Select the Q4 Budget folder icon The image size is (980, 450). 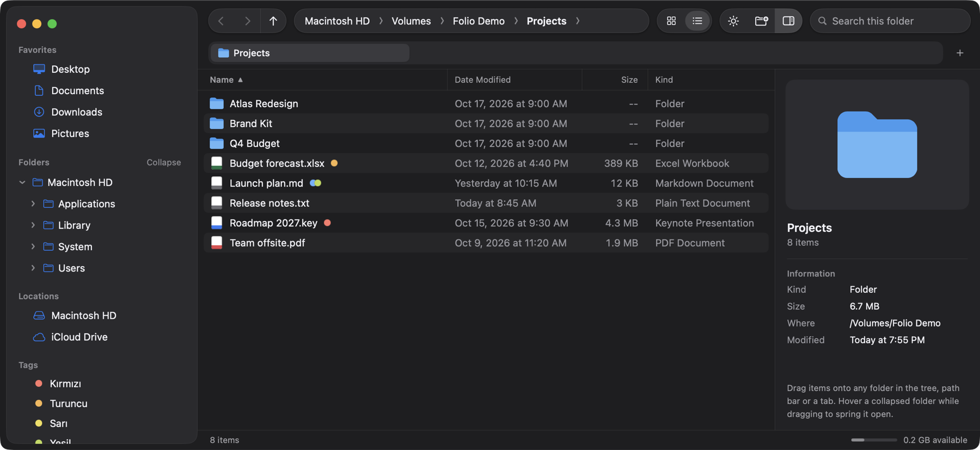pyautogui.click(x=217, y=143)
